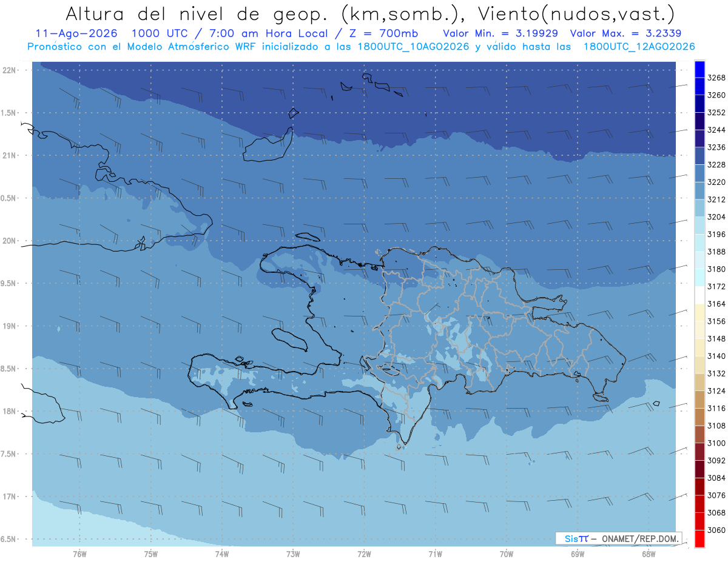Image resolution: width=728 pixels, height=562 pixels.
Task: Click the colorbar value 3132
Action: [x=716, y=373]
